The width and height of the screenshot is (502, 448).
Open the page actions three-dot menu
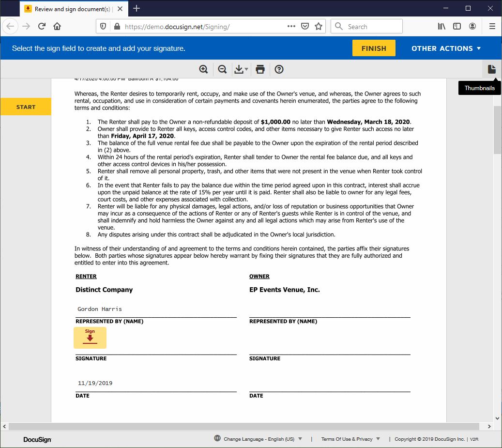click(x=291, y=26)
